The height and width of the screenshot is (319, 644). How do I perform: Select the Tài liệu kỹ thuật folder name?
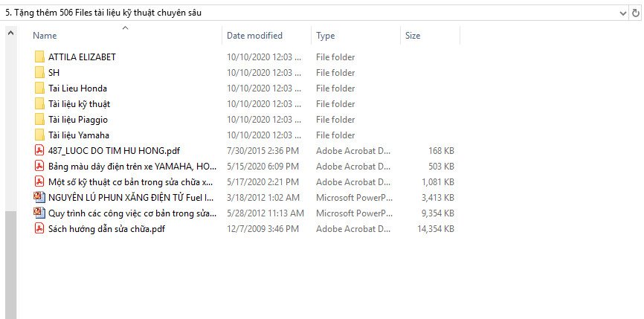point(79,104)
